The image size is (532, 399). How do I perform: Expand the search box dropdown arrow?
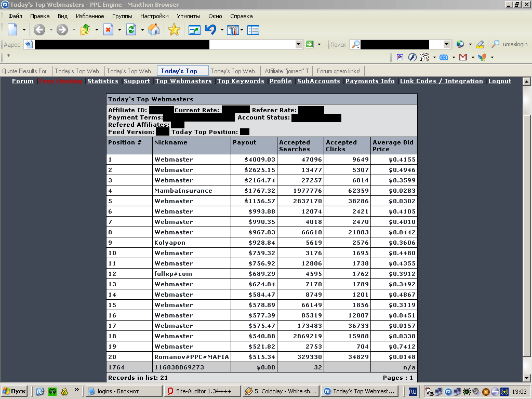point(446,45)
